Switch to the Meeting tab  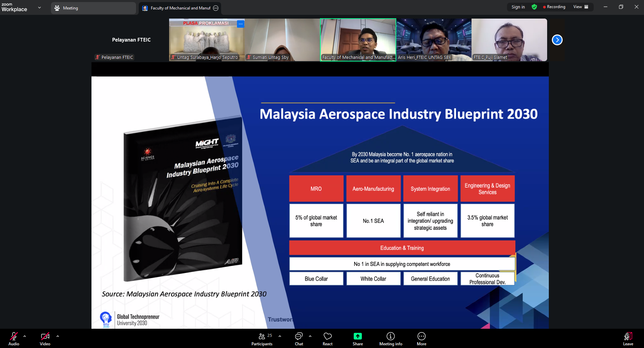(x=93, y=8)
